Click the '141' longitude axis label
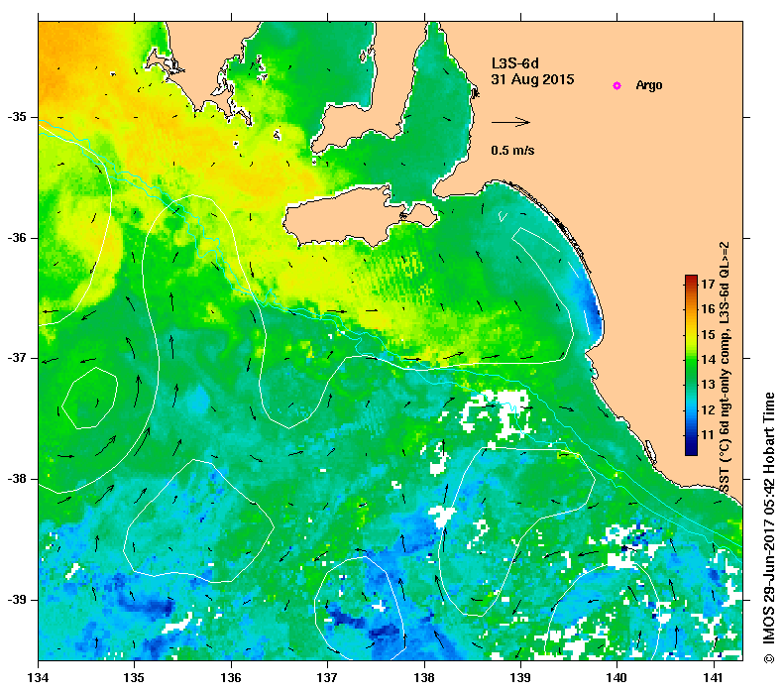This screenshot has height=694, width=784. point(714,678)
